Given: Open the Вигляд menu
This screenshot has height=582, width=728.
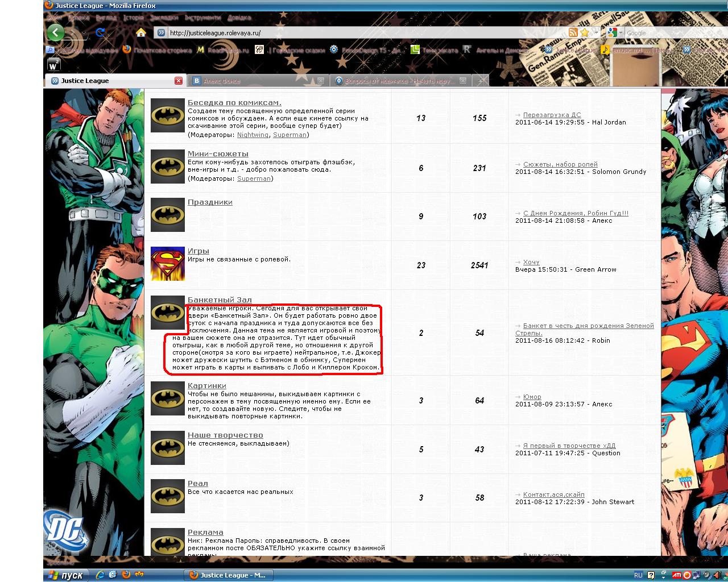Looking at the screenshot, I should pos(106,18).
